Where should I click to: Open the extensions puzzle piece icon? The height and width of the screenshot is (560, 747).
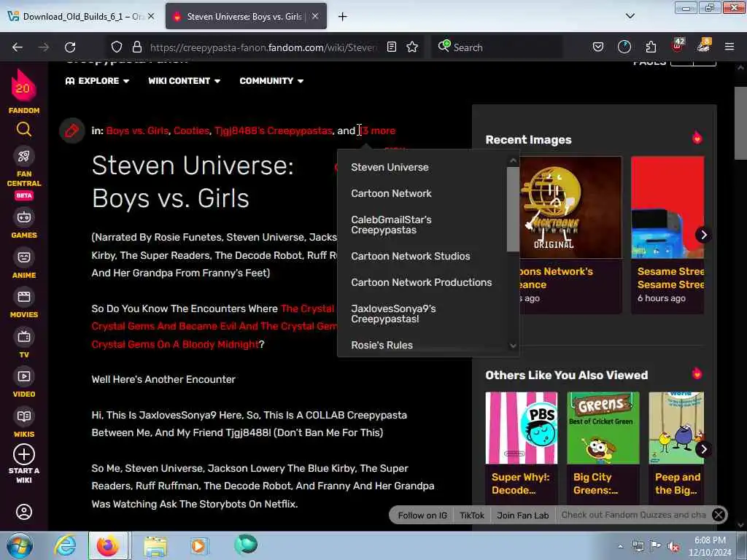point(651,47)
